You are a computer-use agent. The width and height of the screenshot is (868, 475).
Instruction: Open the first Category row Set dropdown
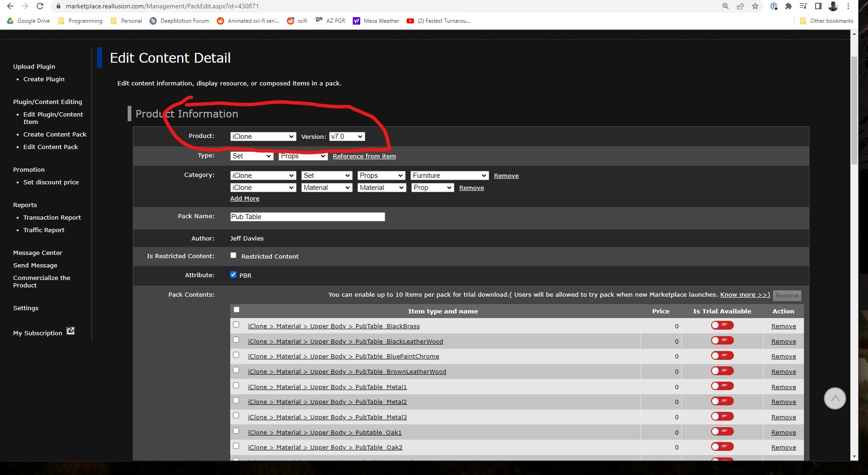[x=327, y=176]
